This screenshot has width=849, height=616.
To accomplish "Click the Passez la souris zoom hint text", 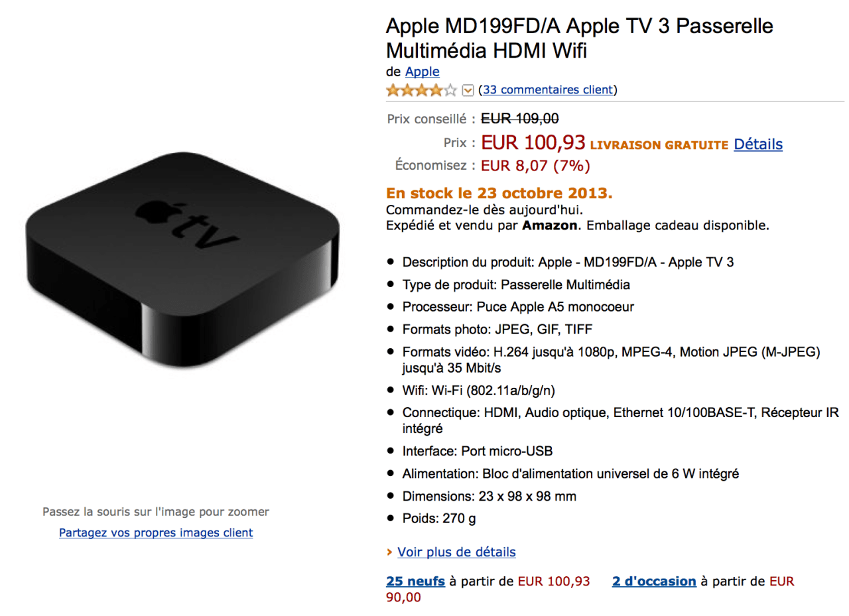I will point(156,512).
